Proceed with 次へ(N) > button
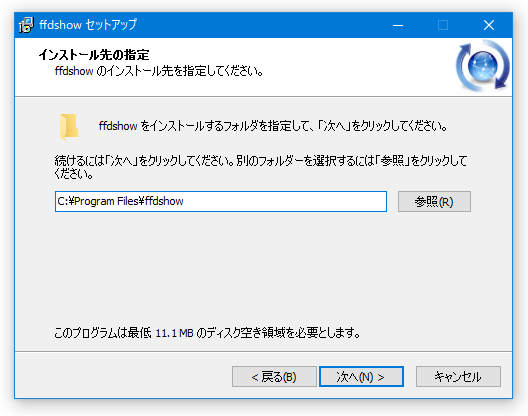 [361, 377]
